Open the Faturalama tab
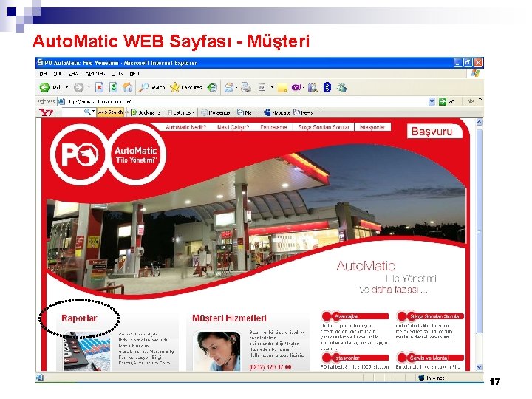Viewport: 532px width, 399px height. point(273,127)
